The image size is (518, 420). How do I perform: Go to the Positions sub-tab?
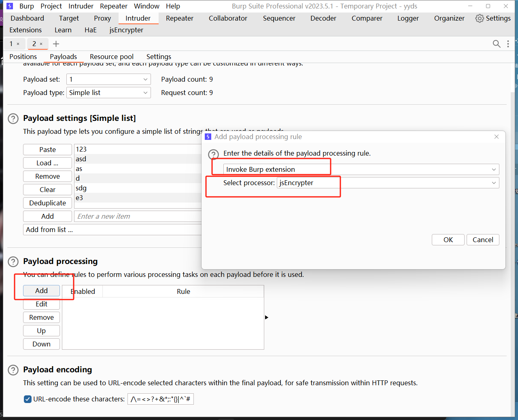(x=23, y=57)
